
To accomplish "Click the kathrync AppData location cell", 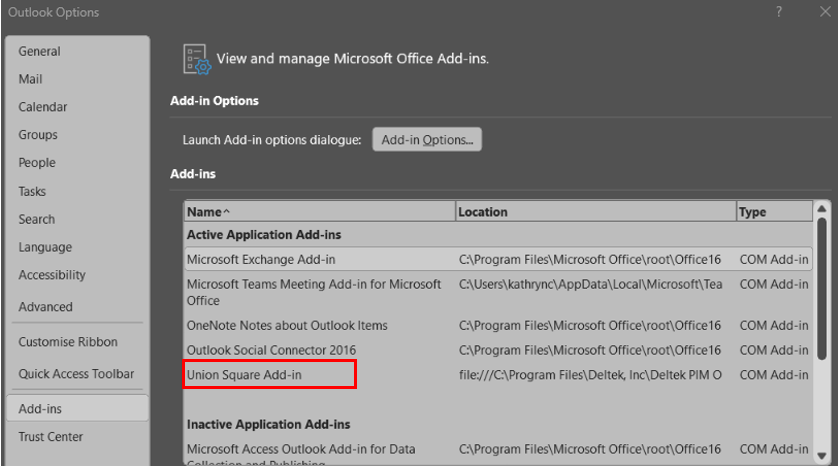I will pyautogui.click(x=590, y=284).
